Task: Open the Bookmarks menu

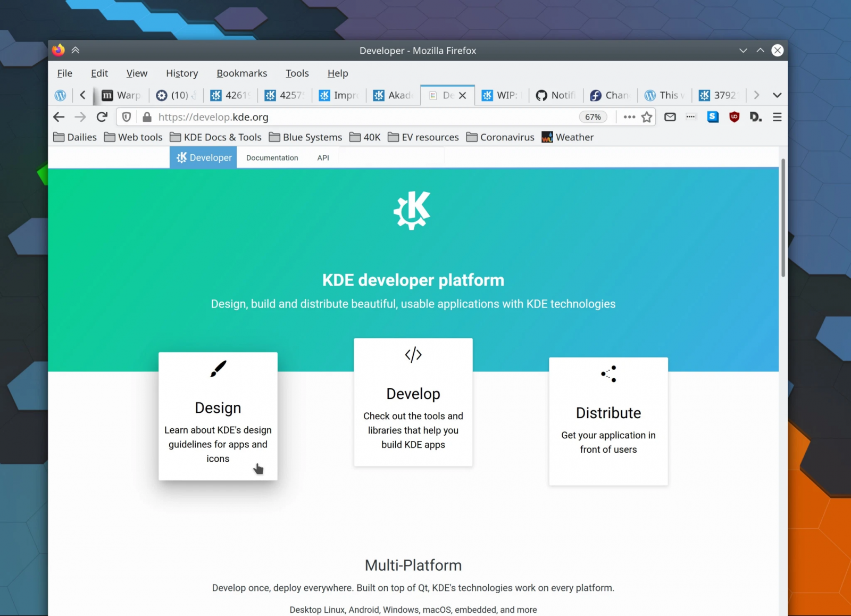Action: tap(242, 73)
